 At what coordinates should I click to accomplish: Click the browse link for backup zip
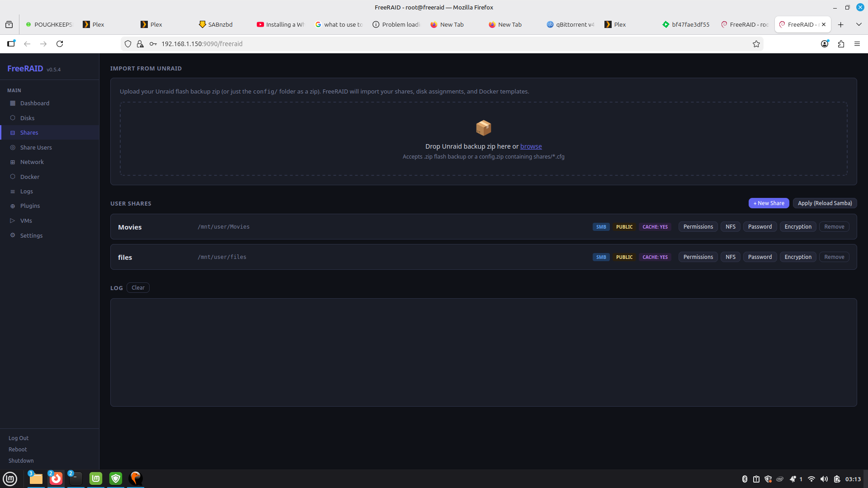click(x=531, y=146)
